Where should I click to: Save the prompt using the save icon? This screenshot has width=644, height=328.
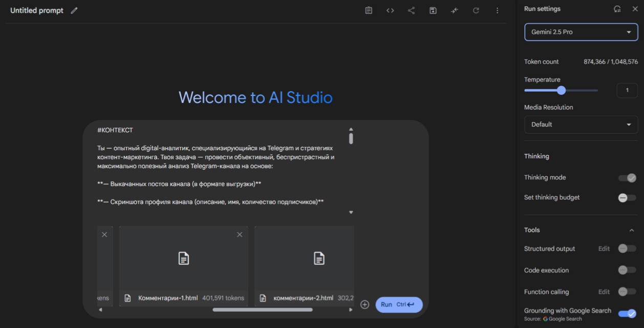433,10
